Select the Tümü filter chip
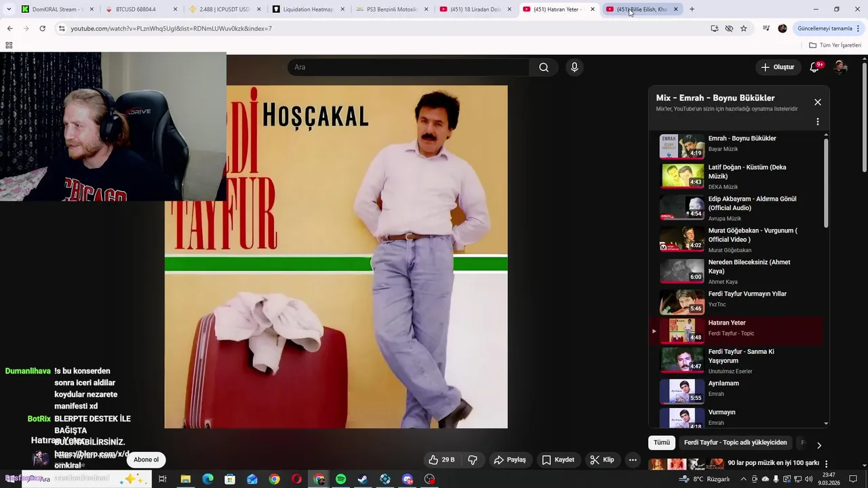The width and height of the screenshot is (868, 488). 662,443
